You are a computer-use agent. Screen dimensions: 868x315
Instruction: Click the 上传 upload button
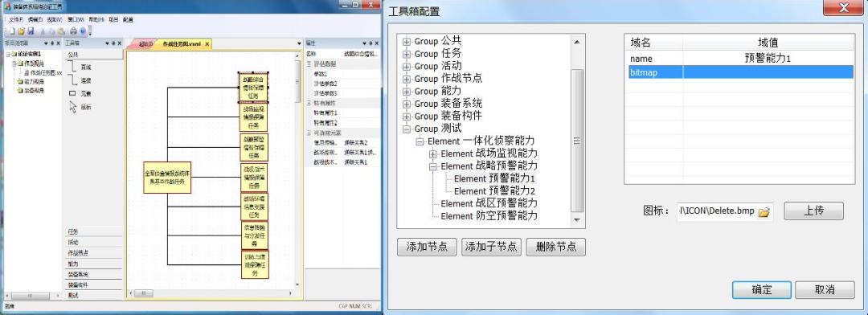(813, 211)
